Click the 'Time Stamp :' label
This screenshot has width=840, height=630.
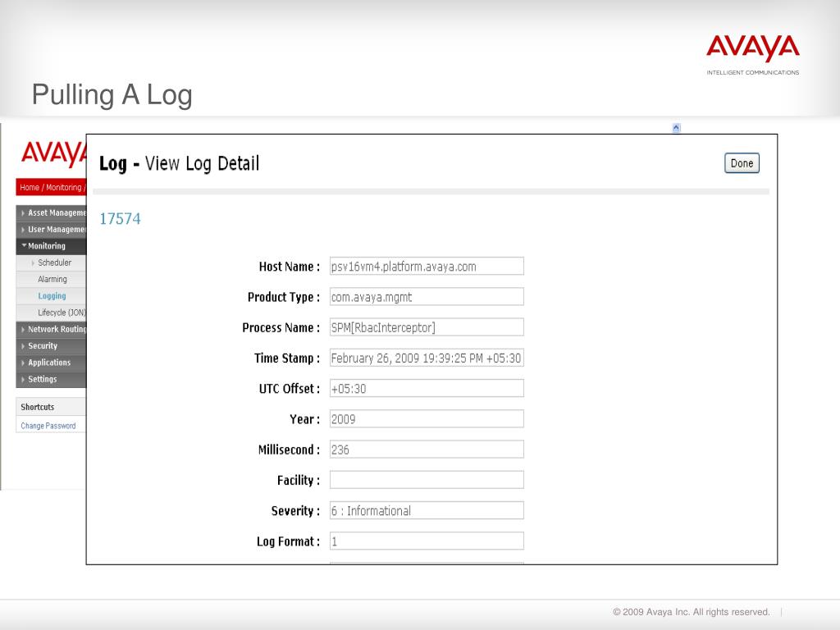coord(287,358)
